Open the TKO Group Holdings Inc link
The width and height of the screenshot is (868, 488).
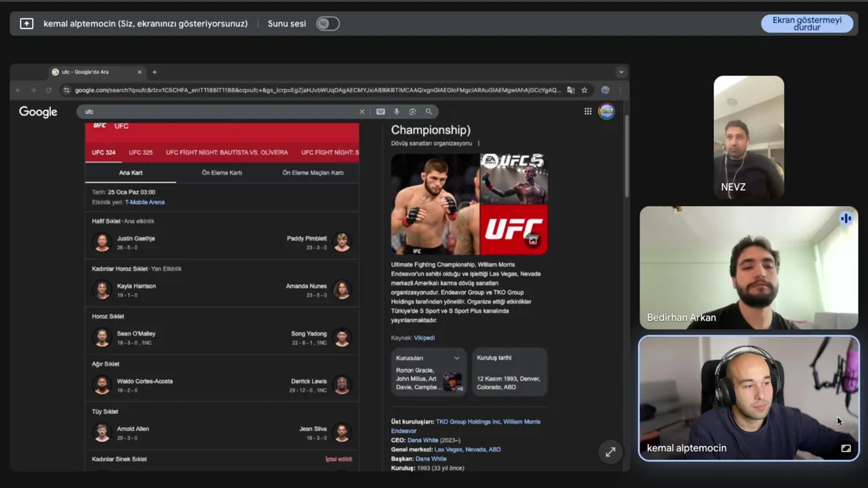click(467, 422)
